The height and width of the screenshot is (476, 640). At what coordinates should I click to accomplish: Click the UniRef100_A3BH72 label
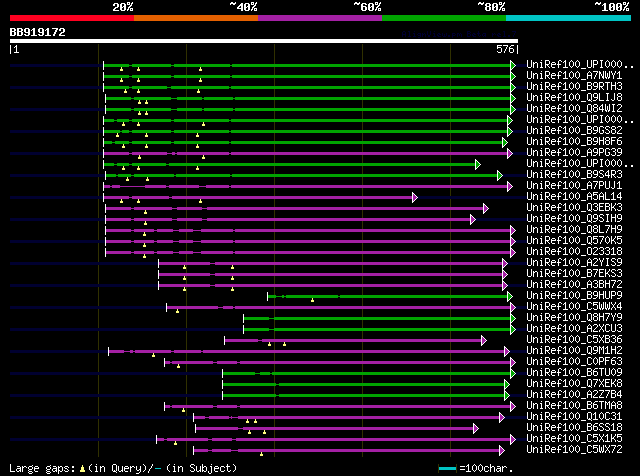click(574, 285)
